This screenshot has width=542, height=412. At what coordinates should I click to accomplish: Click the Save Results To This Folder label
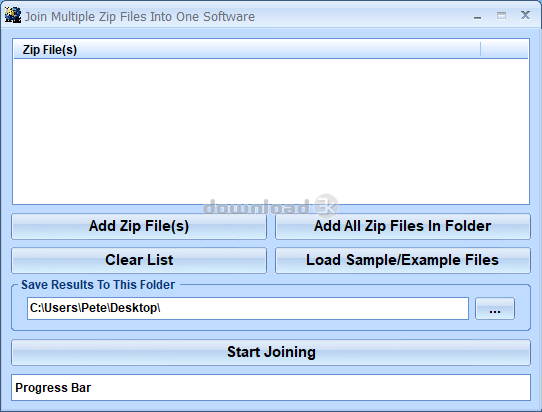[98, 285]
